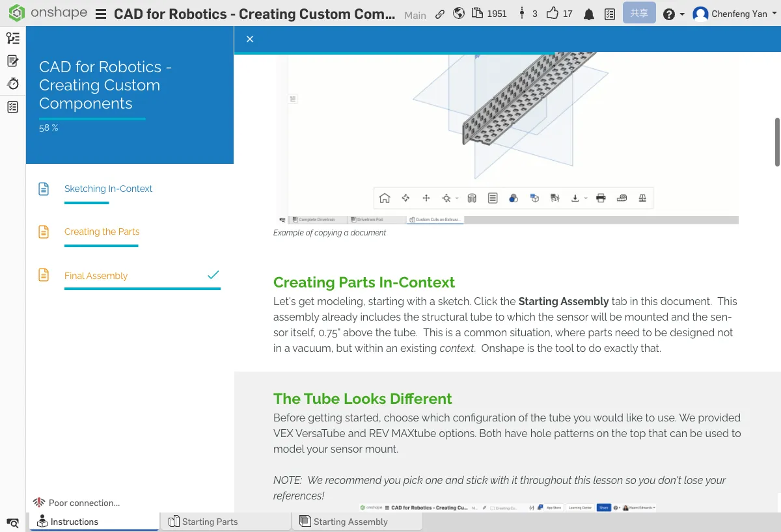This screenshot has height=532, width=781.
Task: Open the course outline panel icon
Action: click(12, 38)
